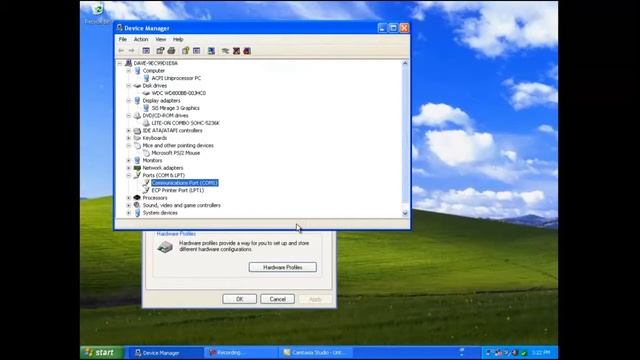640x360 pixels.
Task: Click the Back arrow in Device Manager toolbar
Action: (121, 51)
